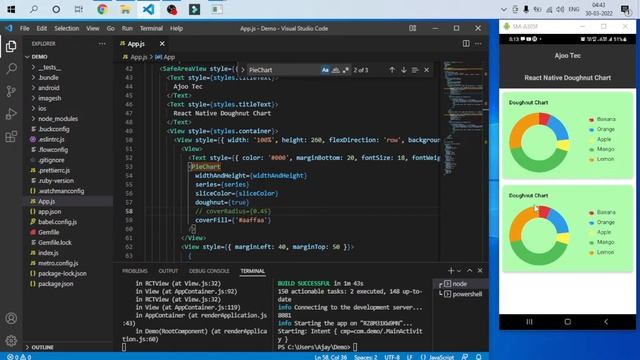Screen dimensions: 640x360
Task: Switch to the PROBLEMS panel tab
Action: [x=135, y=271]
